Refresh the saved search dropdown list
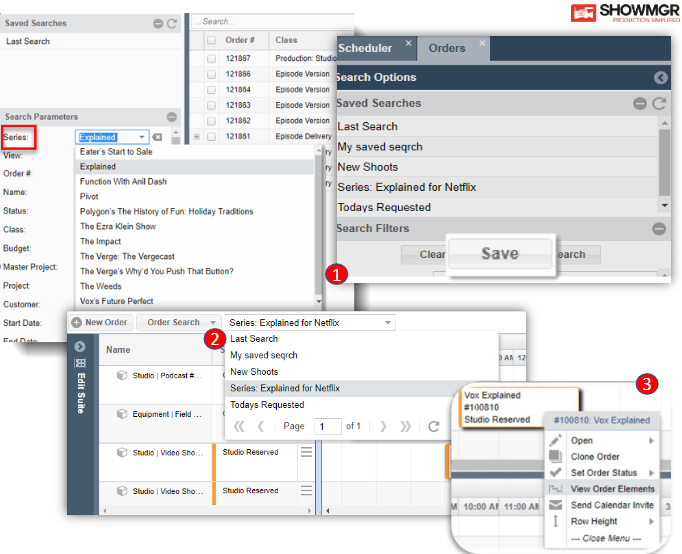Screen dimensions: 682x554 [x=434, y=426]
